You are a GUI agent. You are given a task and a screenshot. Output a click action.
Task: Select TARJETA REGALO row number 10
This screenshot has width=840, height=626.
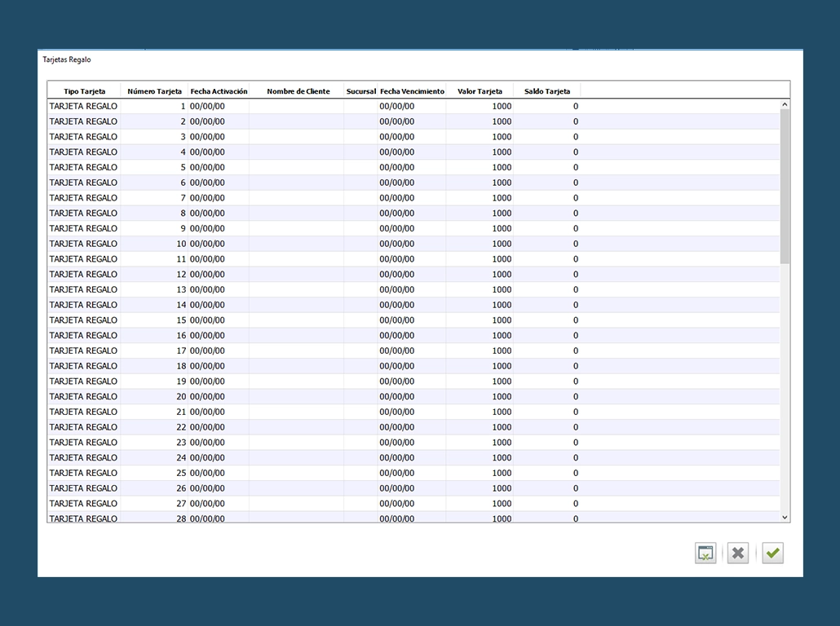83,244
